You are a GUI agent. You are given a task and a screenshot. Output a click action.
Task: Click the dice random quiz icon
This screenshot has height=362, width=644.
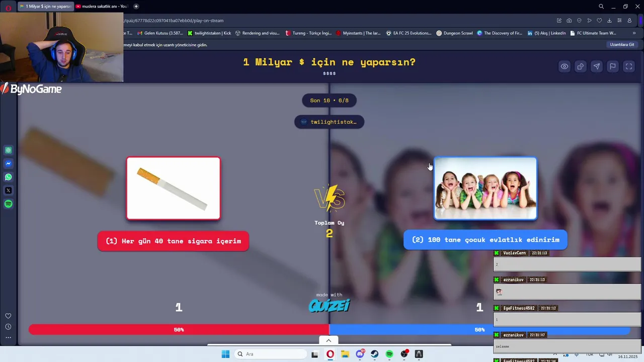coord(581,66)
